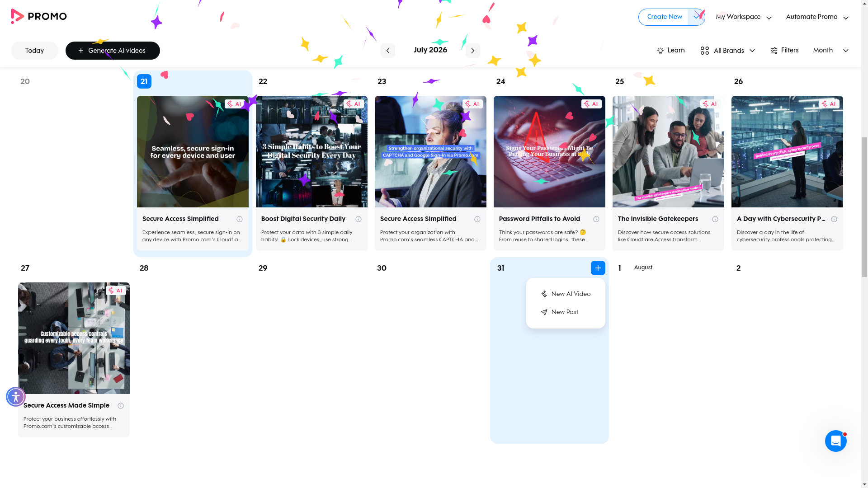Open info icon for The Invisible Gatekeepers
The width and height of the screenshot is (868, 488).
coord(715,219)
